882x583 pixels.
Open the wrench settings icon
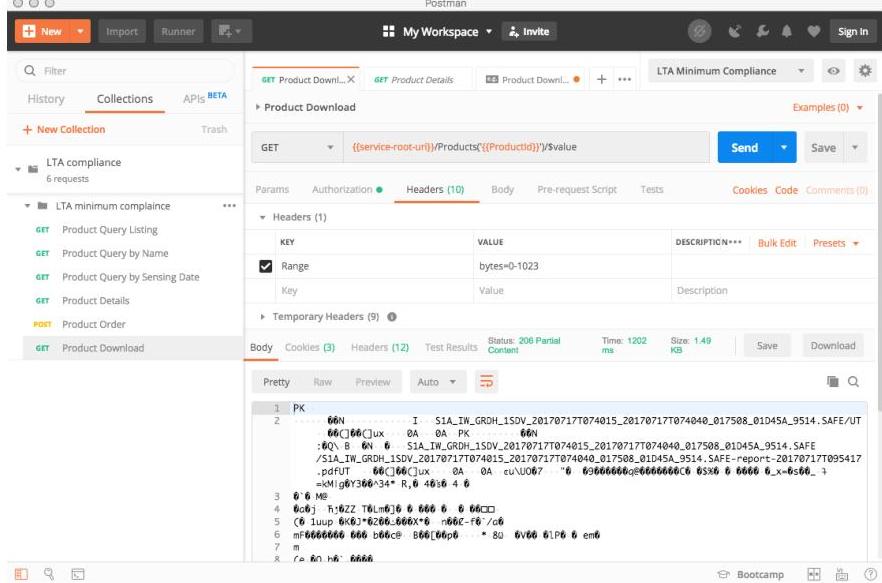(762, 32)
